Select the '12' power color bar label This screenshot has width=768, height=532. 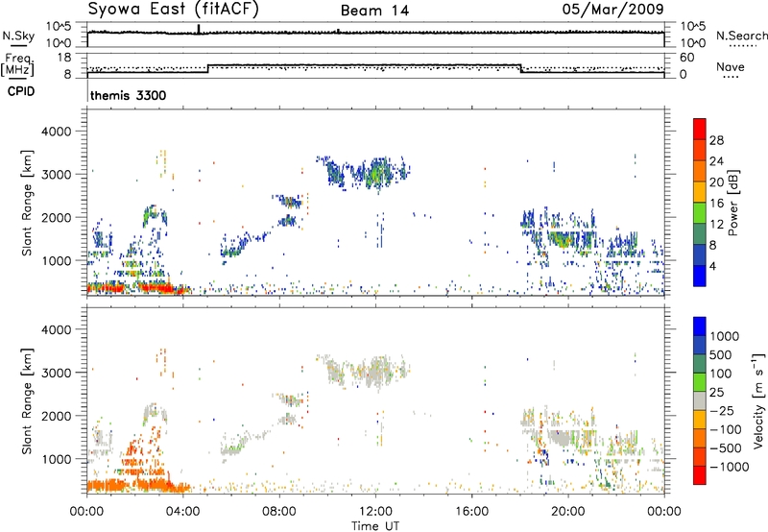coord(716,225)
